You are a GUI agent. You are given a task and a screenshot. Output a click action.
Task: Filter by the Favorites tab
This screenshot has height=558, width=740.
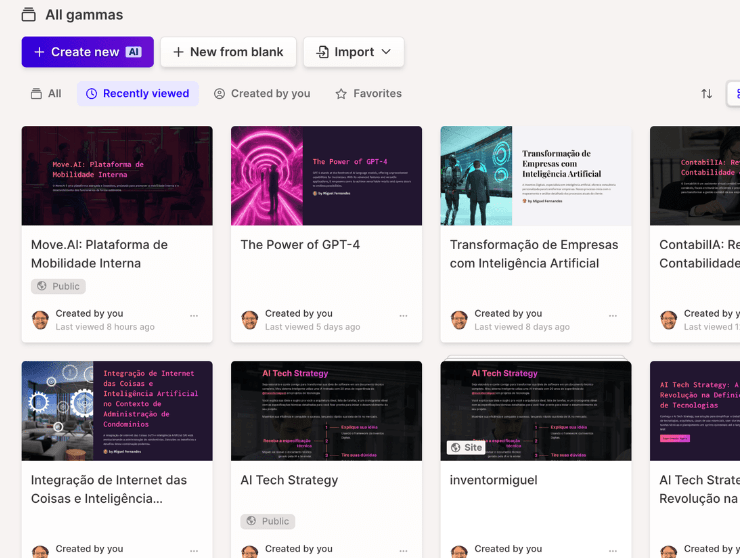368,94
